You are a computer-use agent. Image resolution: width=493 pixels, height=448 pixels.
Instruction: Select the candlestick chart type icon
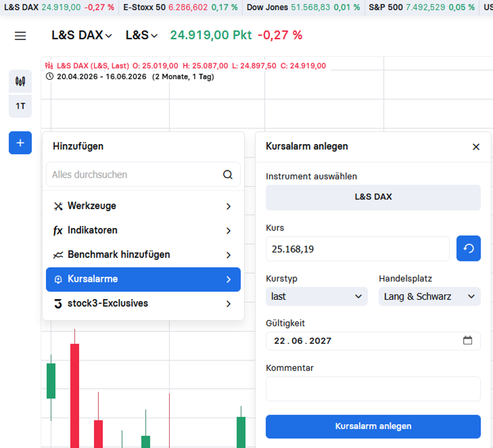tap(20, 82)
